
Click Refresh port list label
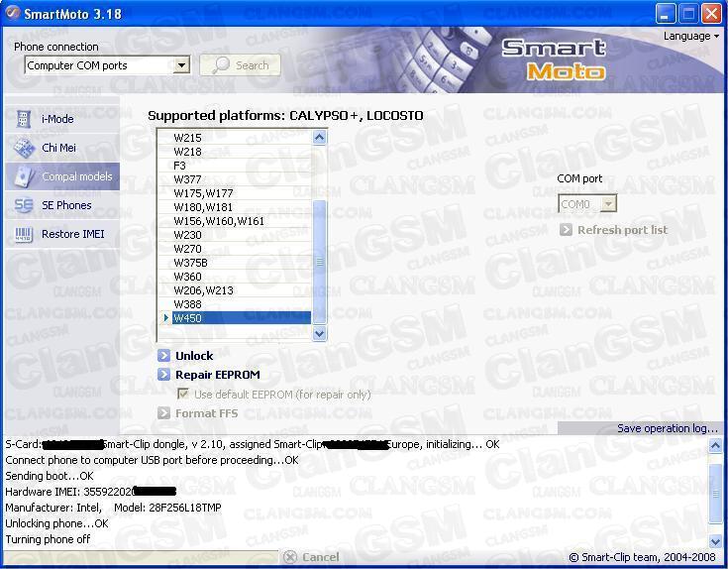click(622, 229)
